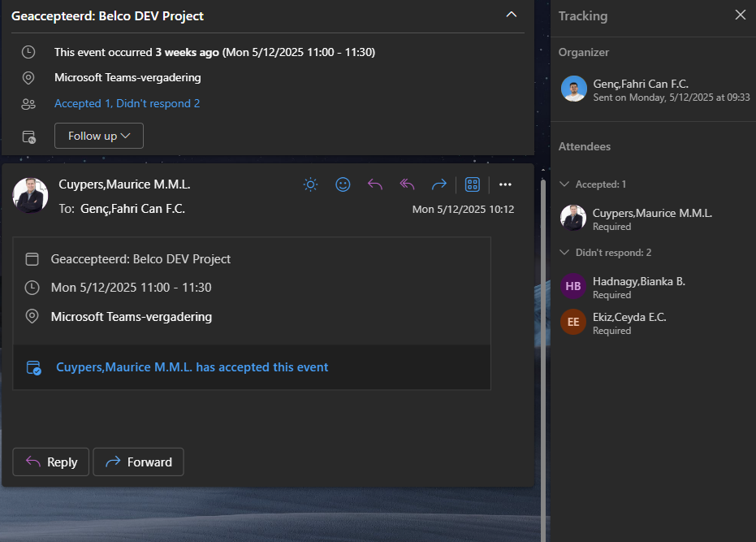Close the Tracking pane
The image size is (756, 542).
(740, 15)
